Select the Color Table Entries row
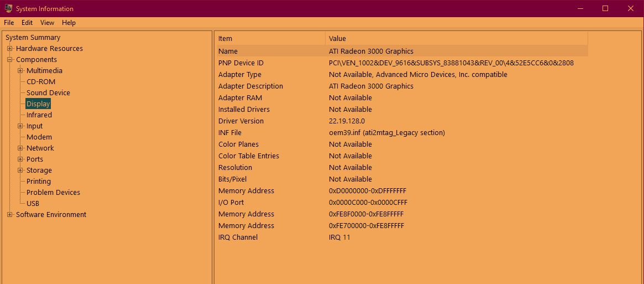 click(x=402, y=156)
